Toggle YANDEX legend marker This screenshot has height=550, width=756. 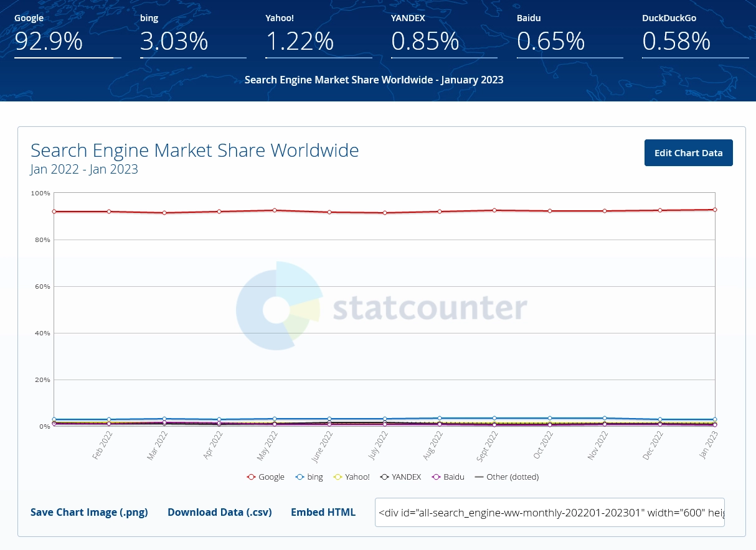click(x=385, y=477)
